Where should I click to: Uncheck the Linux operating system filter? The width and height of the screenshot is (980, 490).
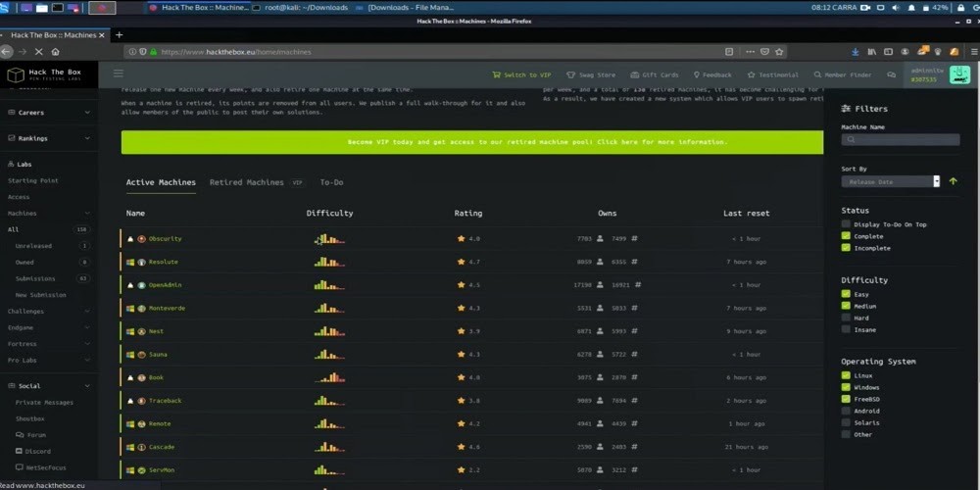[846, 375]
